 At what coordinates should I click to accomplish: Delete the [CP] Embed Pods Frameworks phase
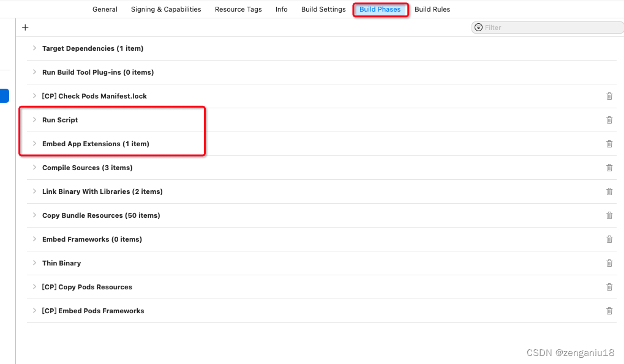609,311
